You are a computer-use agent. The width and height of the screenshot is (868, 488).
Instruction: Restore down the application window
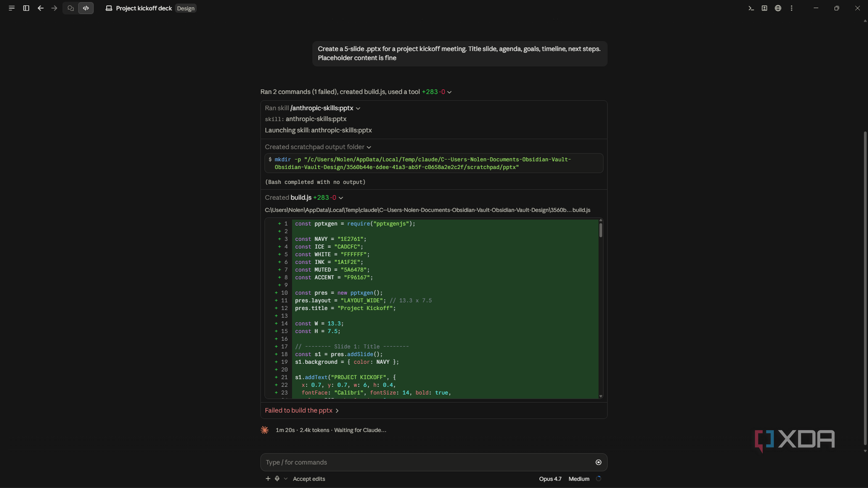click(x=836, y=8)
